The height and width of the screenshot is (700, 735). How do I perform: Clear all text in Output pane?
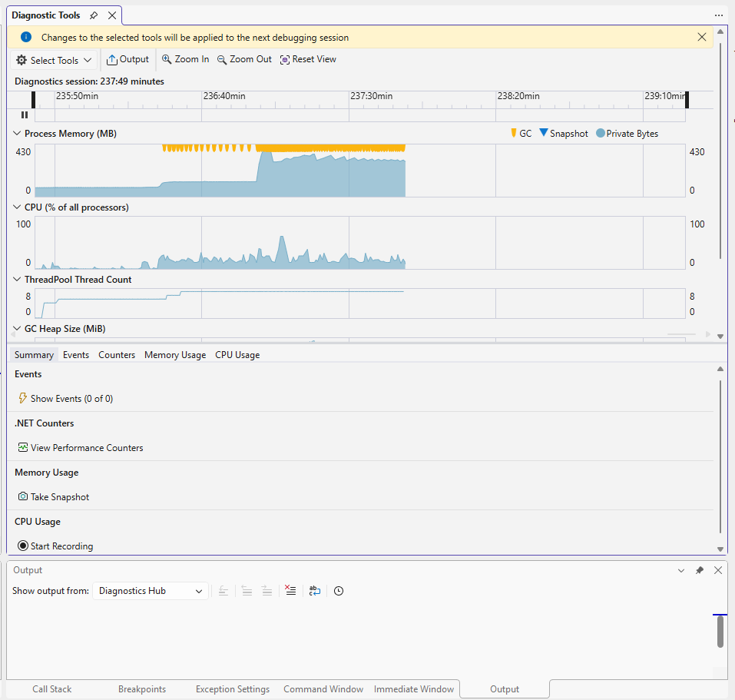pos(290,591)
